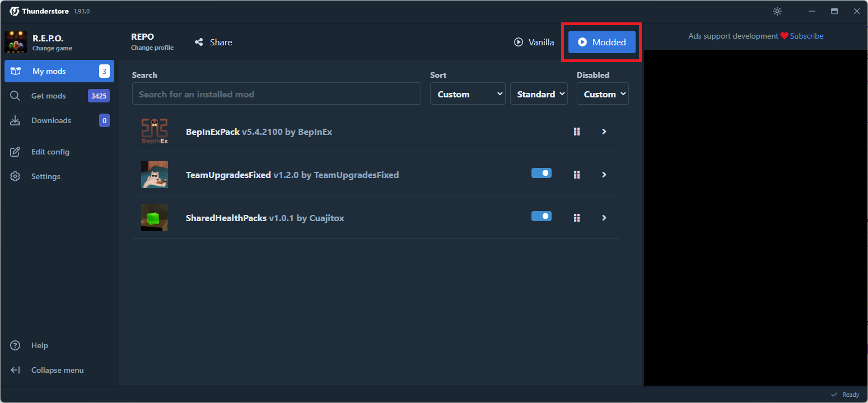This screenshot has height=403, width=868.
Task: Select the BepInExPack v5.4.2100 row title
Action: tap(259, 132)
